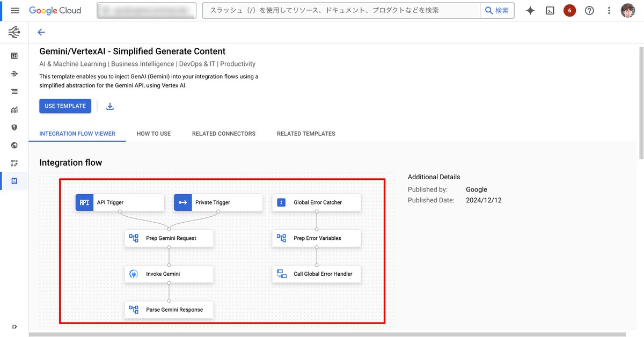Open the help question mark icon
This screenshot has width=644, height=337.
[589, 10]
